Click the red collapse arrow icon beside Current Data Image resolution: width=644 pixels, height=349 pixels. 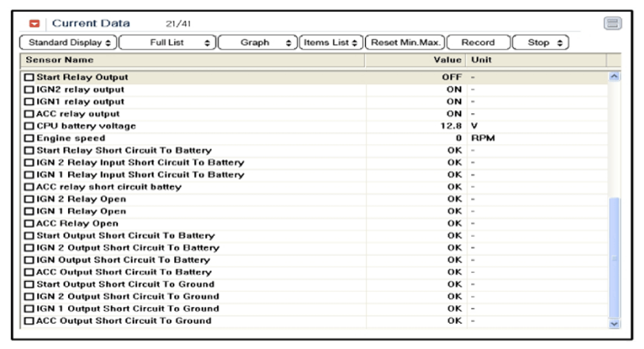34,24
